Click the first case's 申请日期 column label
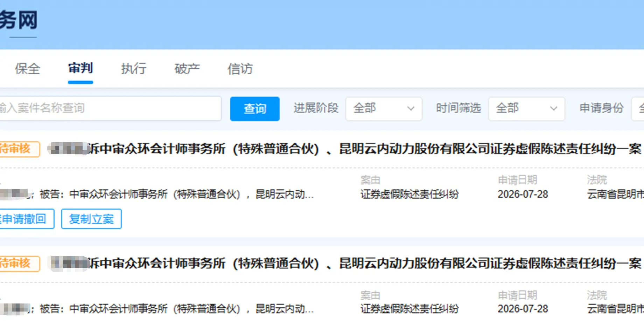This screenshot has width=644, height=321. 518,180
